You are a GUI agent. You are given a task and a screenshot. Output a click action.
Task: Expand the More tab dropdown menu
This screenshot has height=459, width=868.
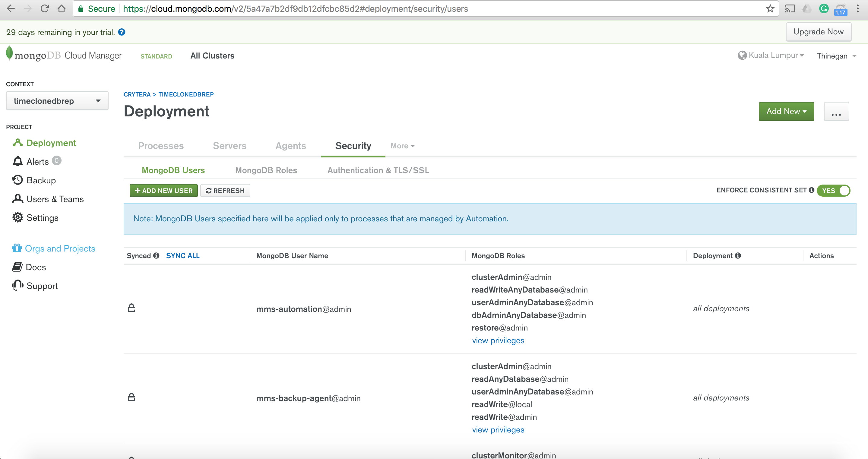(x=402, y=145)
